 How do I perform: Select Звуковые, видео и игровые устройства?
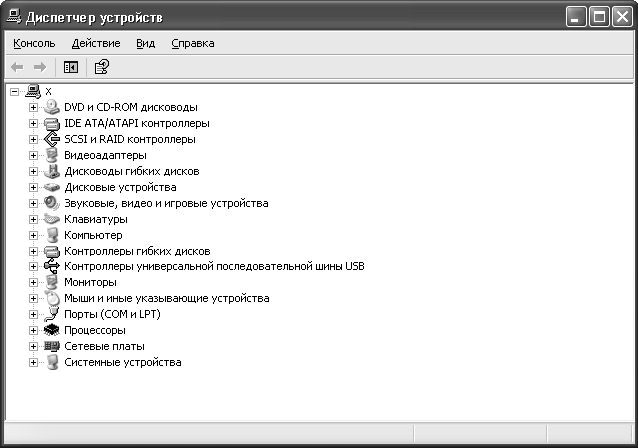[166, 203]
